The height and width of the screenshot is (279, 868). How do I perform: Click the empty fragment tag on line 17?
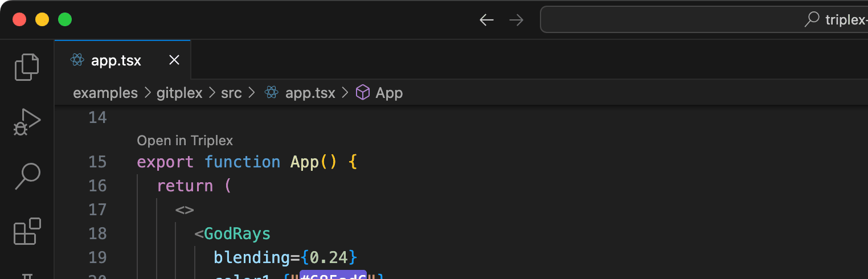(185, 210)
